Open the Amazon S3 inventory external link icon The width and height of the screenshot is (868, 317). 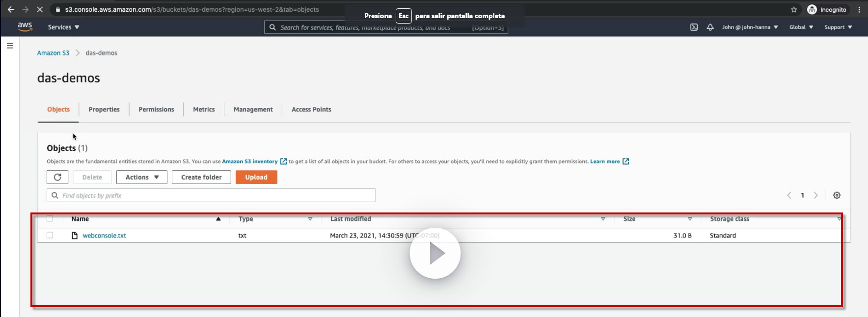(x=283, y=161)
